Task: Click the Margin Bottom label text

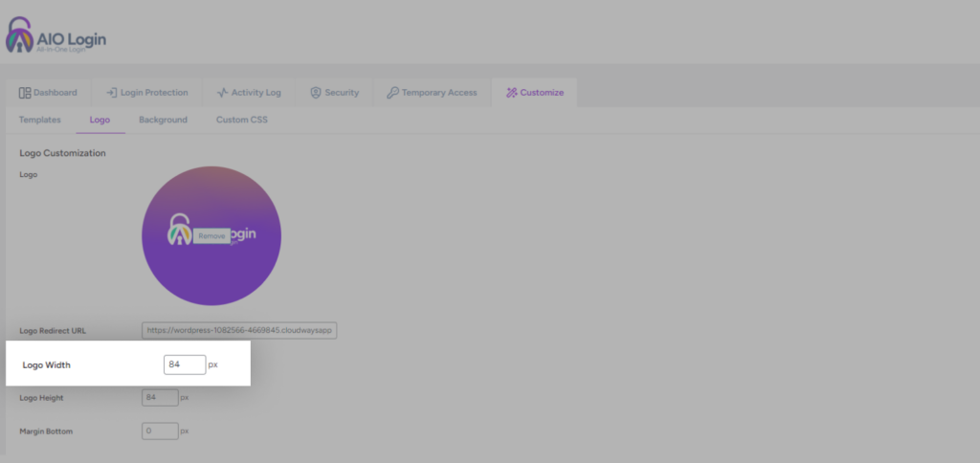Action: click(46, 431)
